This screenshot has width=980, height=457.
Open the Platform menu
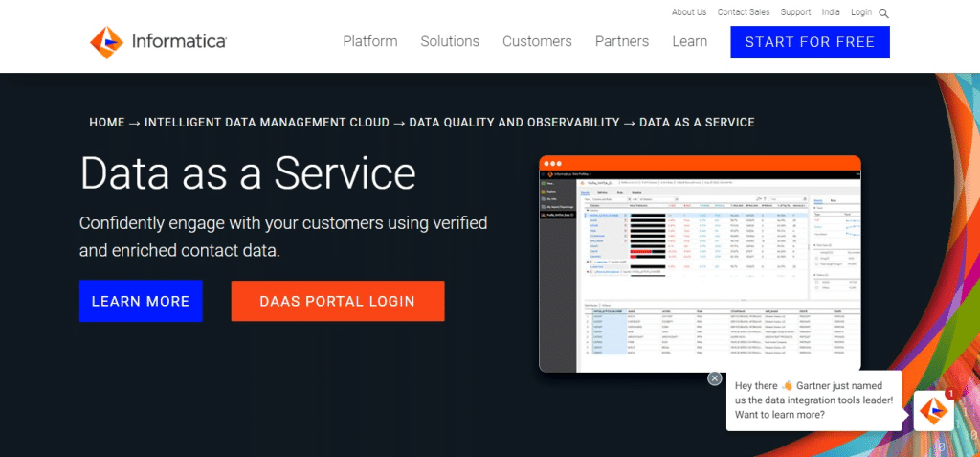370,41
